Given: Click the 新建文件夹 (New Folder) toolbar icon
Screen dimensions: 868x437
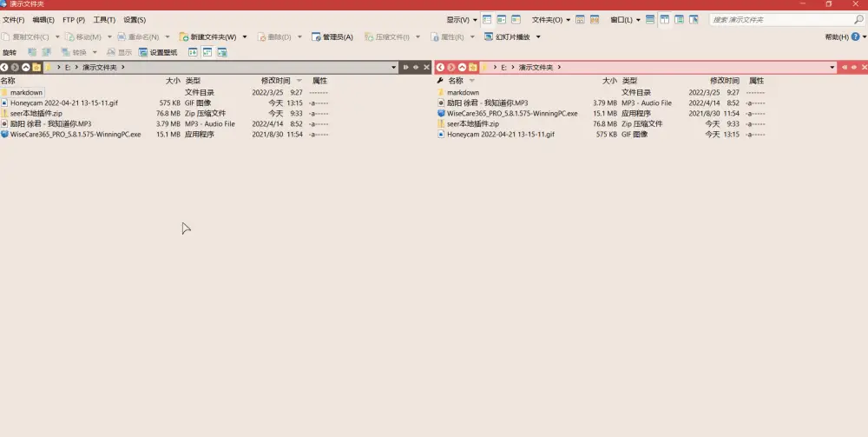Looking at the screenshot, I should (184, 36).
